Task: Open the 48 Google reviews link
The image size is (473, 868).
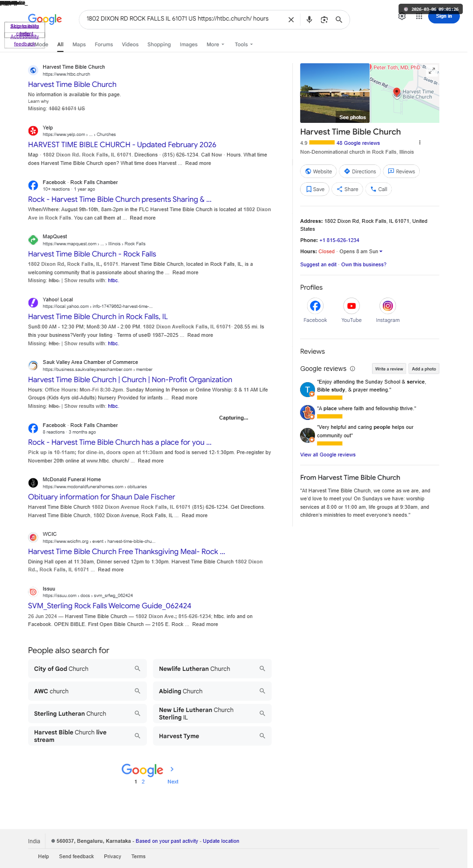Action: [x=358, y=143]
